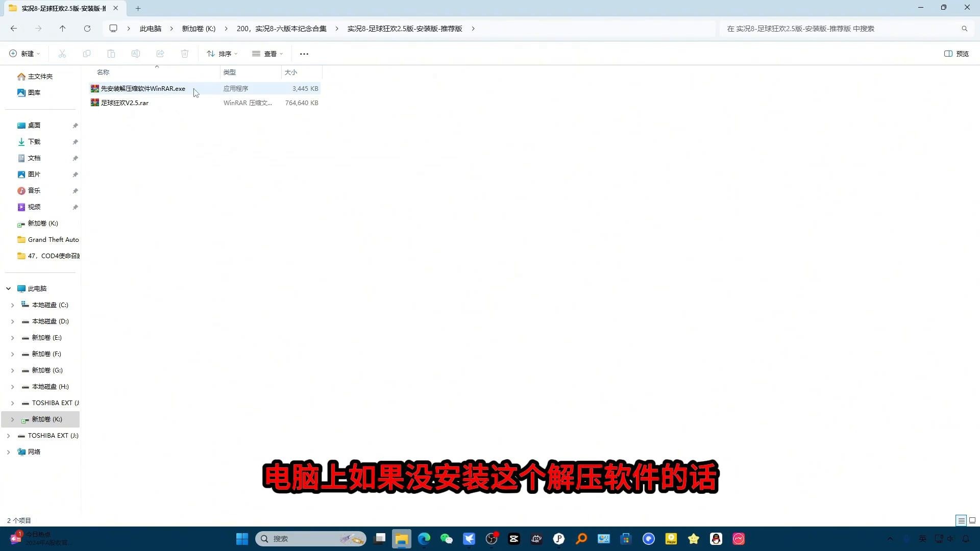Click the Rename toolbar icon
The width and height of the screenshot is (980, 551).
point(136,54)
